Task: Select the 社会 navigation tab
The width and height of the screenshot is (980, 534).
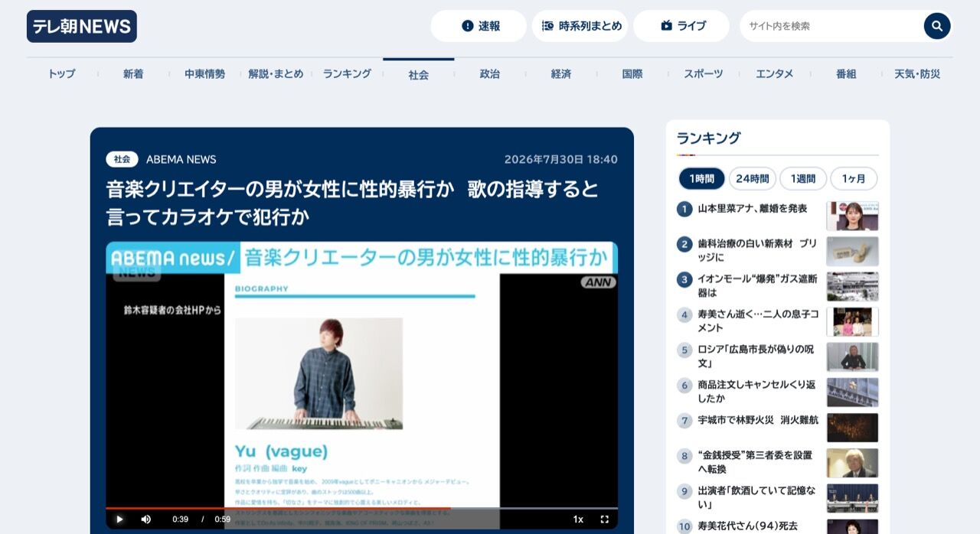Action: tap(419, 75)
